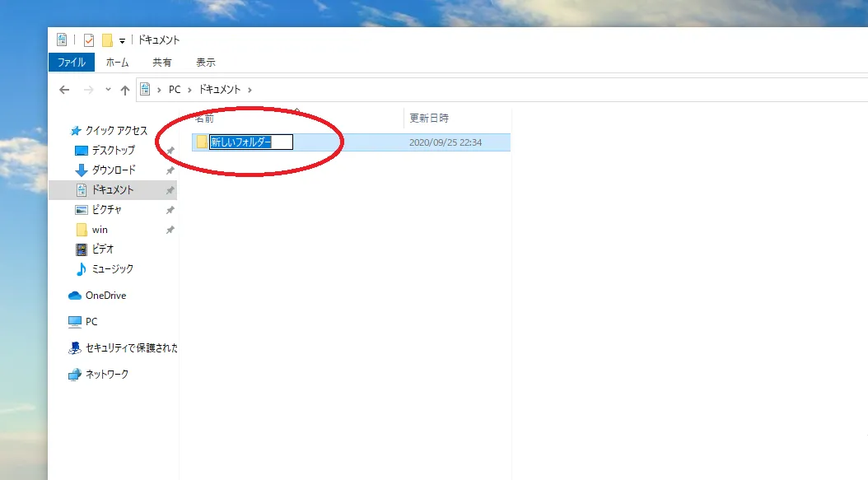This screenshot has width=868, height=480.
Task: Go up one level with the Up arrow
Action: point(125,90)
